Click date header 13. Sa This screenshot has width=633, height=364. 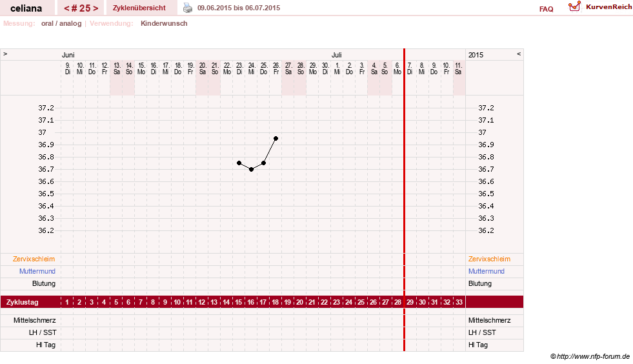[117, 68]
